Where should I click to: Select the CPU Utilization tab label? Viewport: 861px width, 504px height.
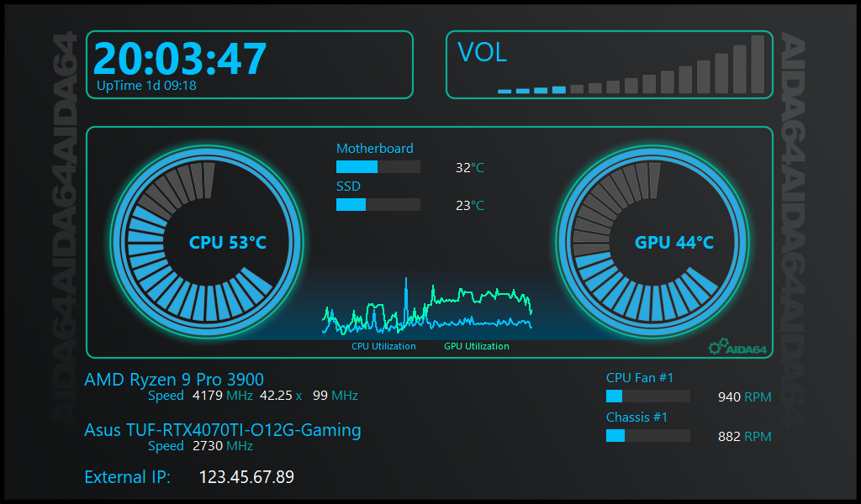coord(383,346)
